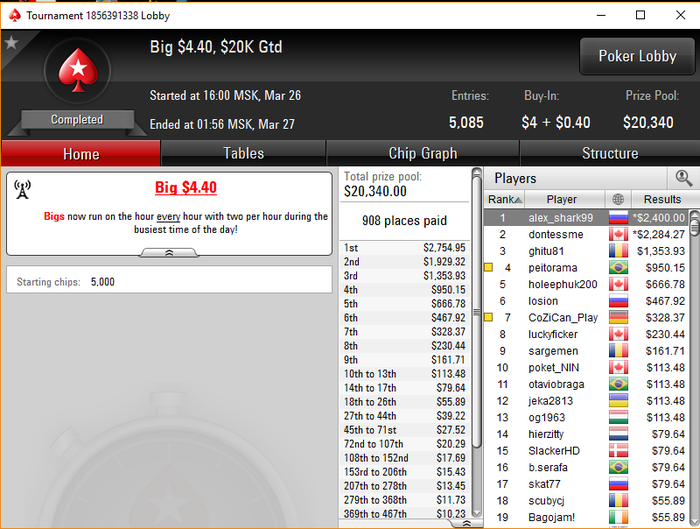This screenshot has height=529, width=700.
Task: Sort by the Results column header
Action: [662, 199]
